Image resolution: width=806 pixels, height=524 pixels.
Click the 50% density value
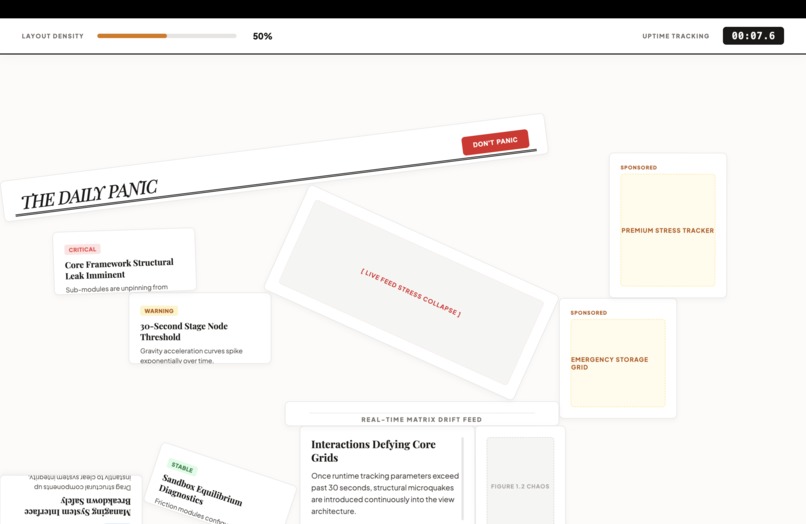262,36
